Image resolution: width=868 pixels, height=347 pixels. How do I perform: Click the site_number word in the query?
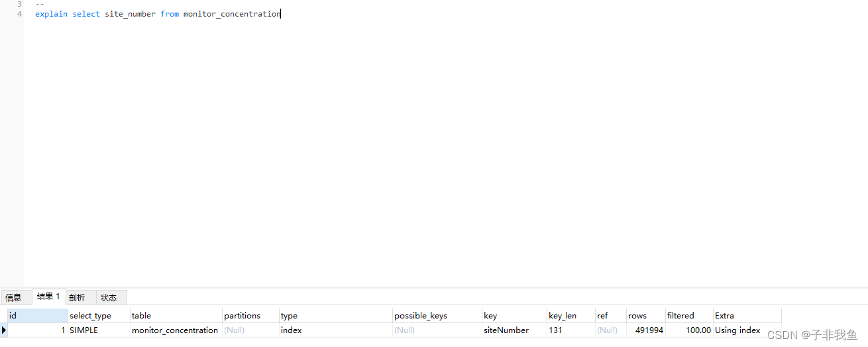[x=130, y=14]
